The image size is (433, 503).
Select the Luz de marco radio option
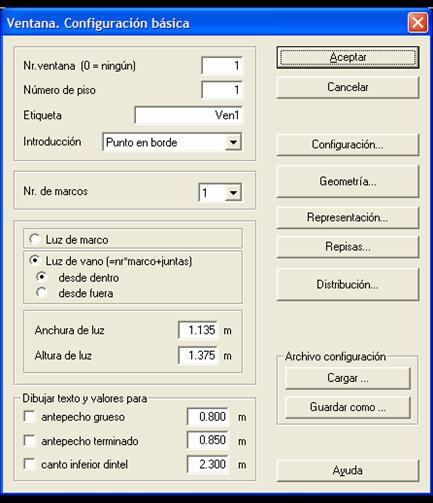point(35,239)
